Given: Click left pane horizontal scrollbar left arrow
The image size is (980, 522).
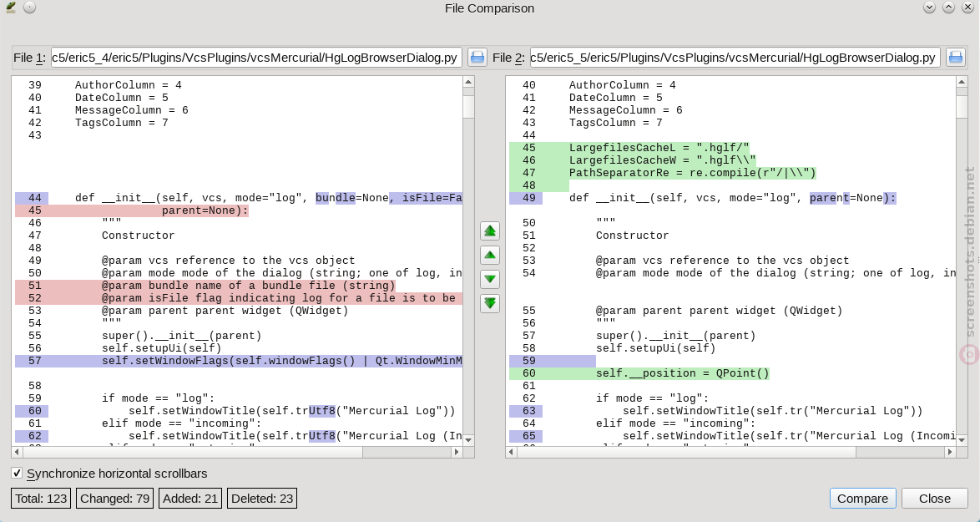Looking at the screenshot, I should [18, 451].
